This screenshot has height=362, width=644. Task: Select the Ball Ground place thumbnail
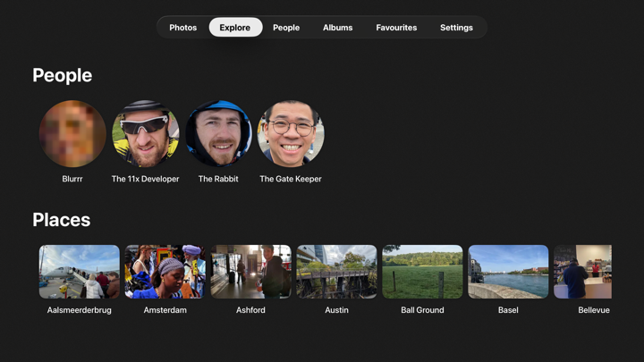point(422,272)
